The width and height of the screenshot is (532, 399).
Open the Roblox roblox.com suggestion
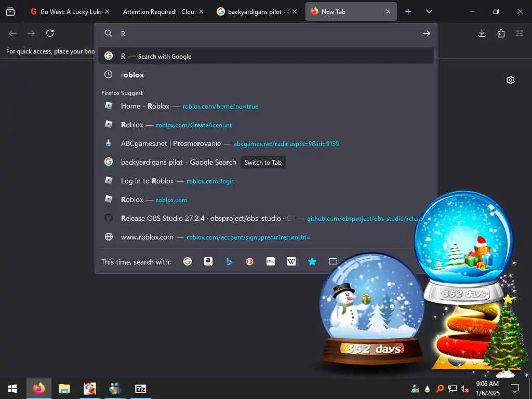(x=265, y=199)
